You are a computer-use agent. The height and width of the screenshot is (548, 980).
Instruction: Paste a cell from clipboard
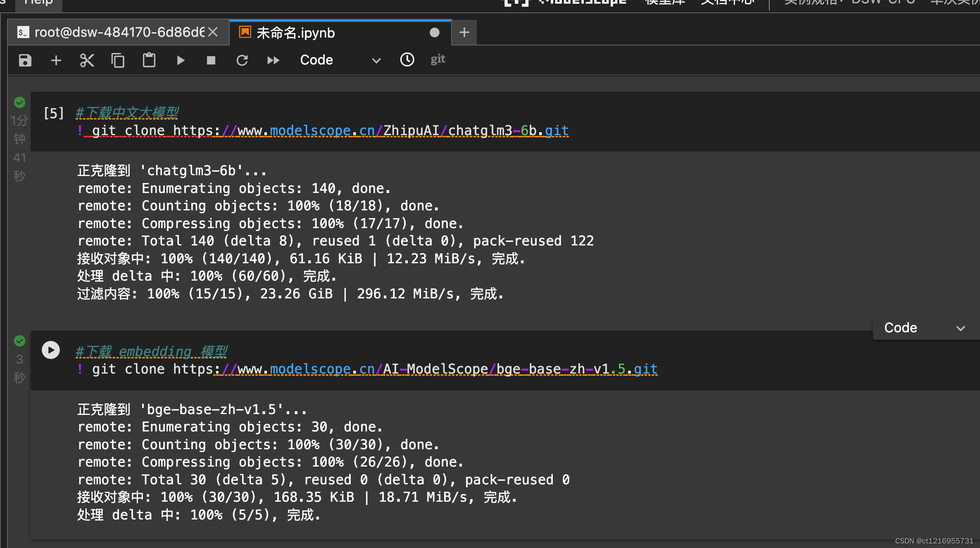pyautogui.click(x=149, y=60)
